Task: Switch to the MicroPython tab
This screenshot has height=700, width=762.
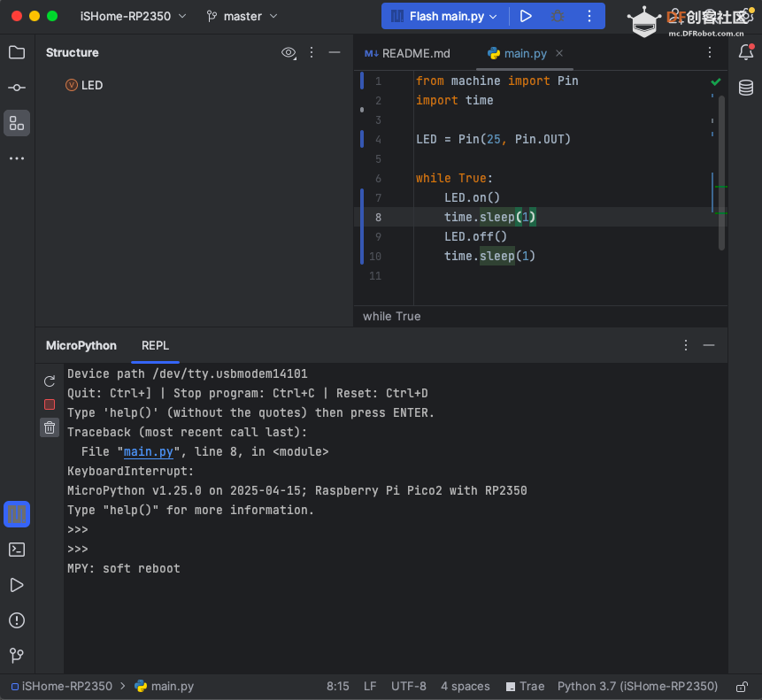Action: click(81, 345)
